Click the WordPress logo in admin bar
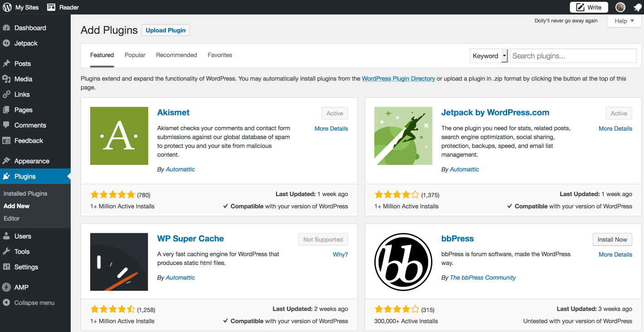644x332 pixels. (x=7, y=7)
